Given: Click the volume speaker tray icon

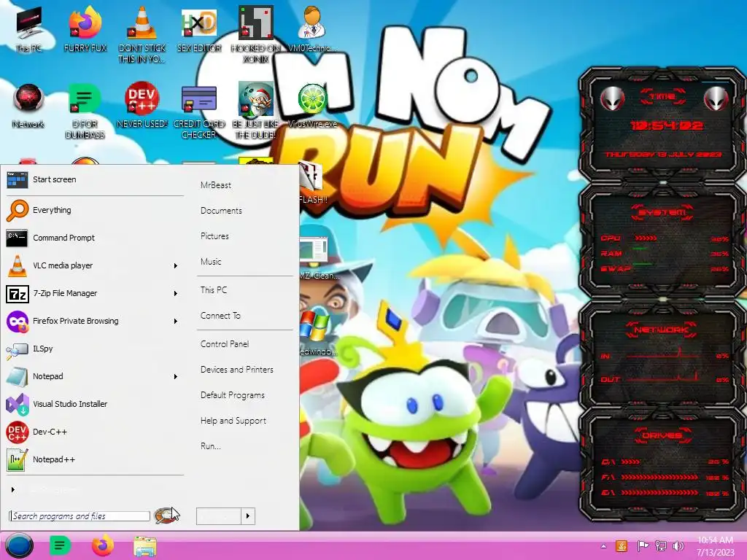Looking at the screenshot, I should tap(678, 546).
